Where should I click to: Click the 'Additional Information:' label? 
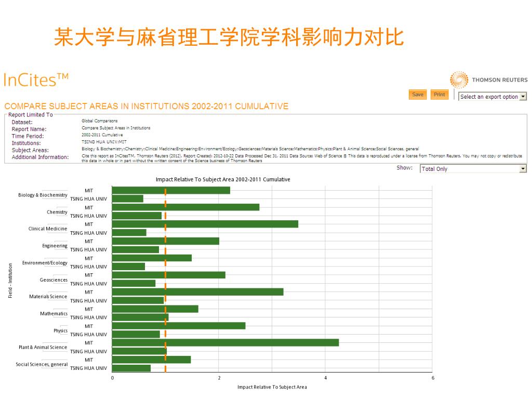click(40, 157)
